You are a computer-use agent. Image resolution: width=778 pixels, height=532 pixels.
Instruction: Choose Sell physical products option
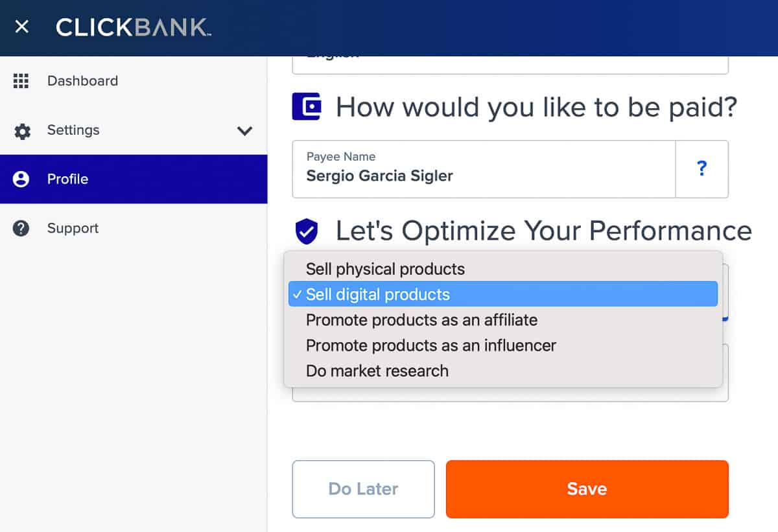385,269
